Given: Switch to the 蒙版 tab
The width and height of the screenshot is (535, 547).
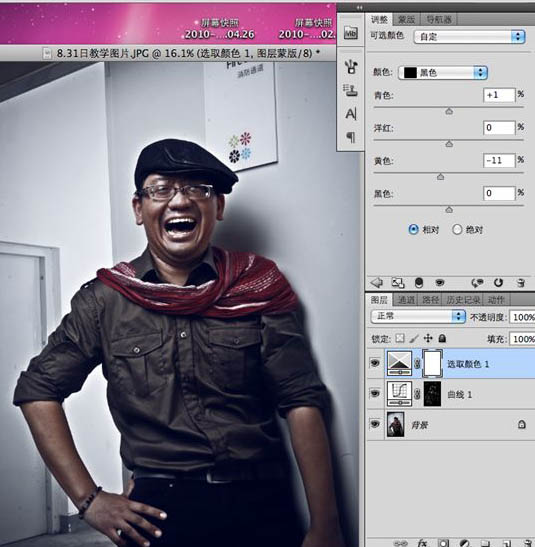Looking at the screenshot, I should (406, 20).
